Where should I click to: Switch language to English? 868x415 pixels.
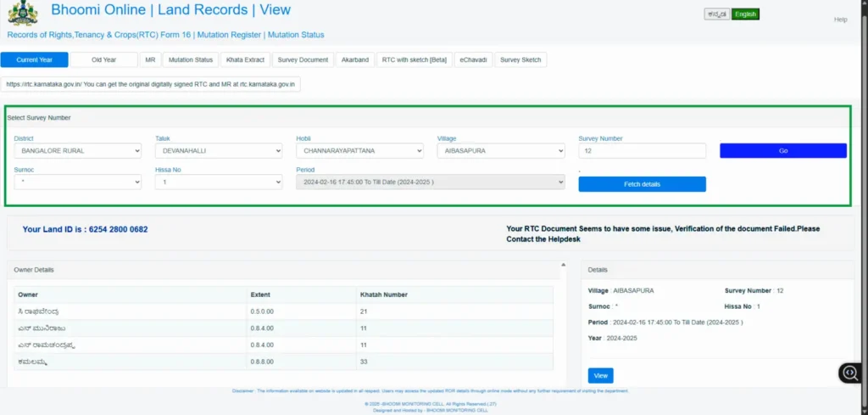pos(745,14)
